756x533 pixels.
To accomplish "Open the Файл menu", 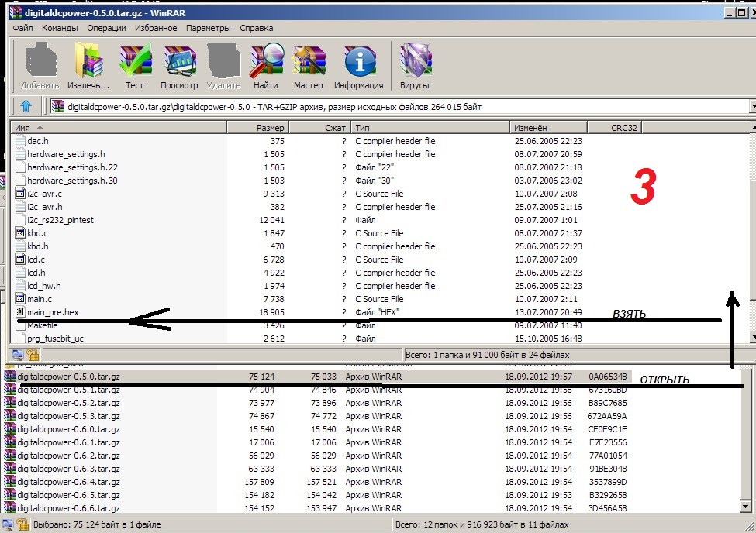I will [22, 28].
